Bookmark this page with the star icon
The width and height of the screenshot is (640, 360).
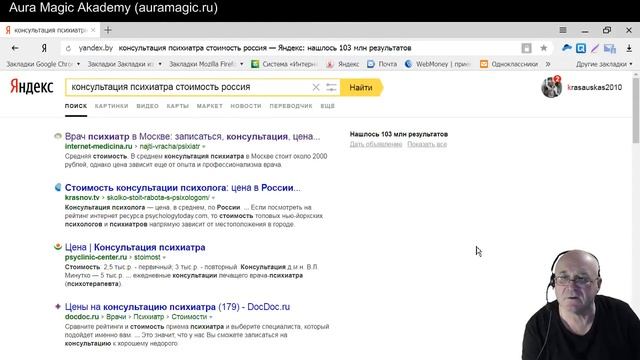(544, 48)
